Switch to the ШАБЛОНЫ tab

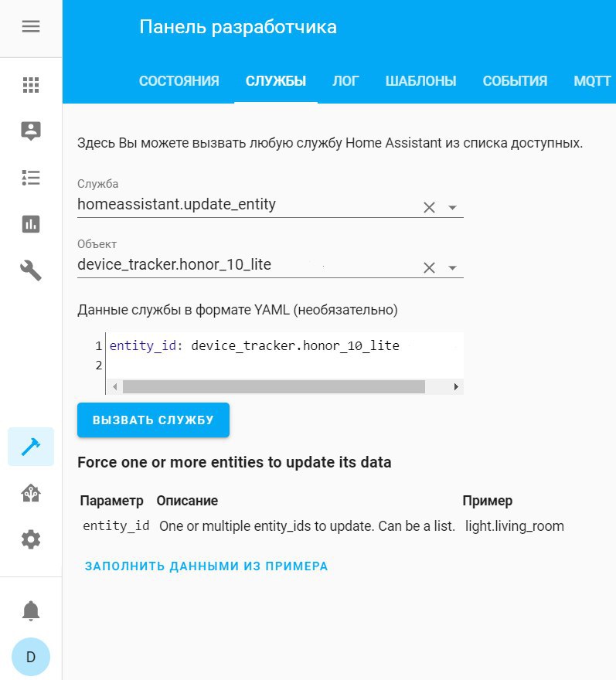click(x=420, y=81)
